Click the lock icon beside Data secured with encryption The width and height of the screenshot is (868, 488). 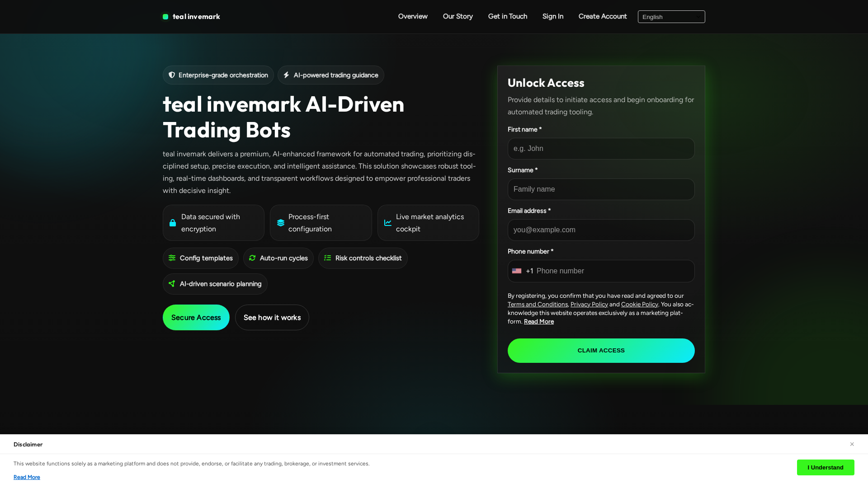pyautogui.click(x=173, y=223)
